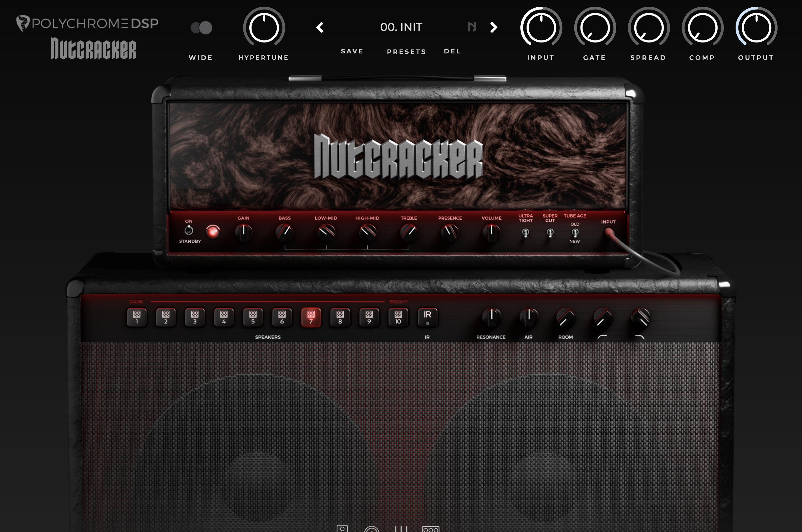Click the low-pass filter knob
This screenshot has width=802, height=532.
[x=640, y=317]
